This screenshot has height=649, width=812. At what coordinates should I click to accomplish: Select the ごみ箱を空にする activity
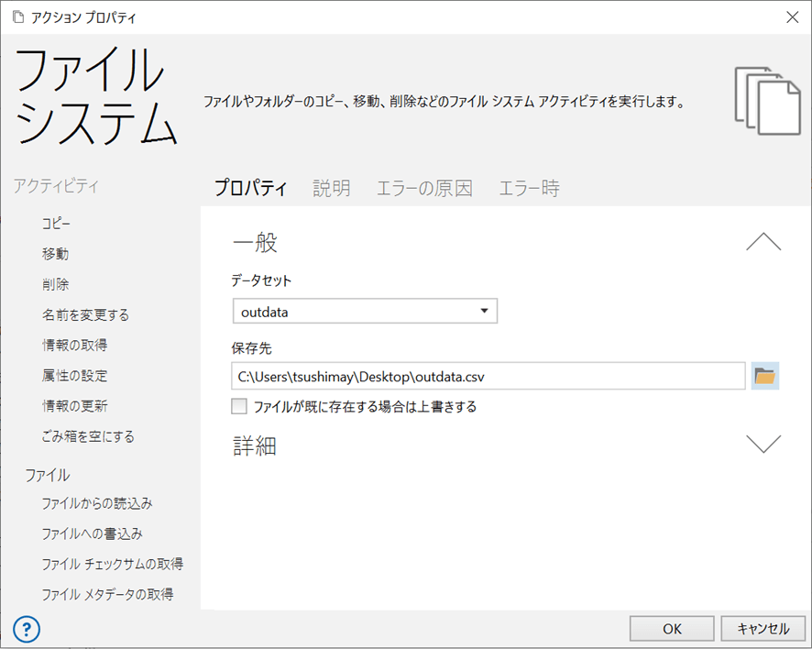point(88,436)
